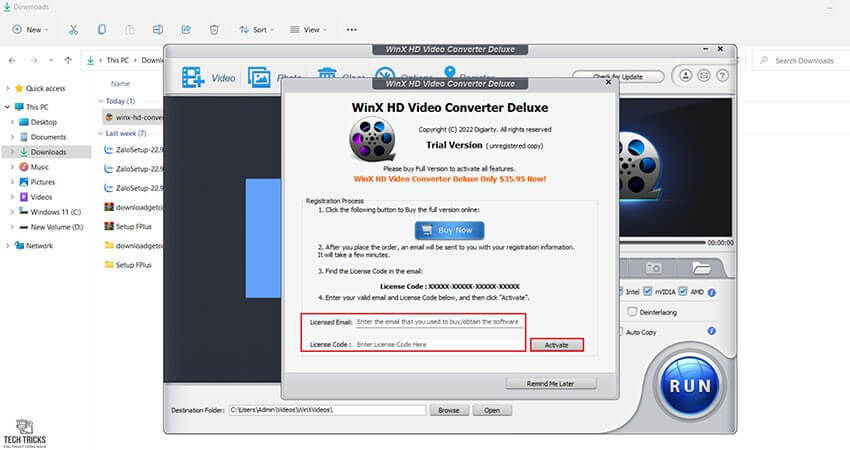The image size is (850, 450).
Task: Open the View dropdown in Explorer
Action: (308, 30)
